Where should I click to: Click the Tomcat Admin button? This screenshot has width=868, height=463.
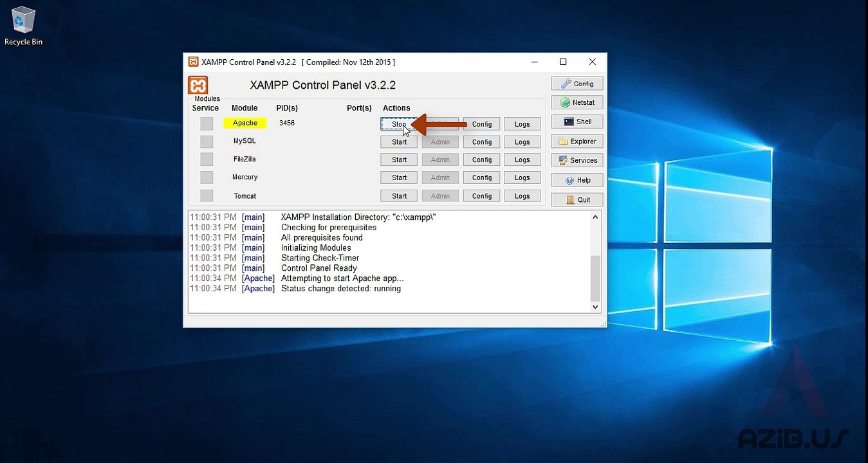point(440,196)
